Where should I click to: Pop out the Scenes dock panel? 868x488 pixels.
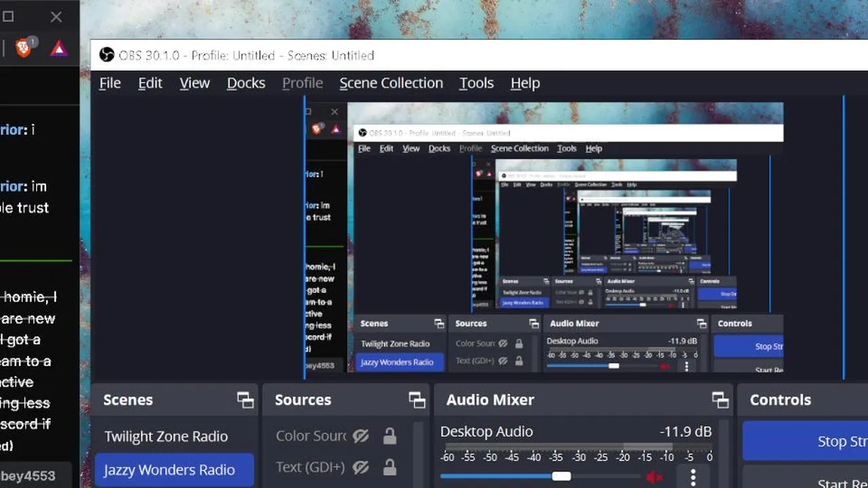coord(245,400)
